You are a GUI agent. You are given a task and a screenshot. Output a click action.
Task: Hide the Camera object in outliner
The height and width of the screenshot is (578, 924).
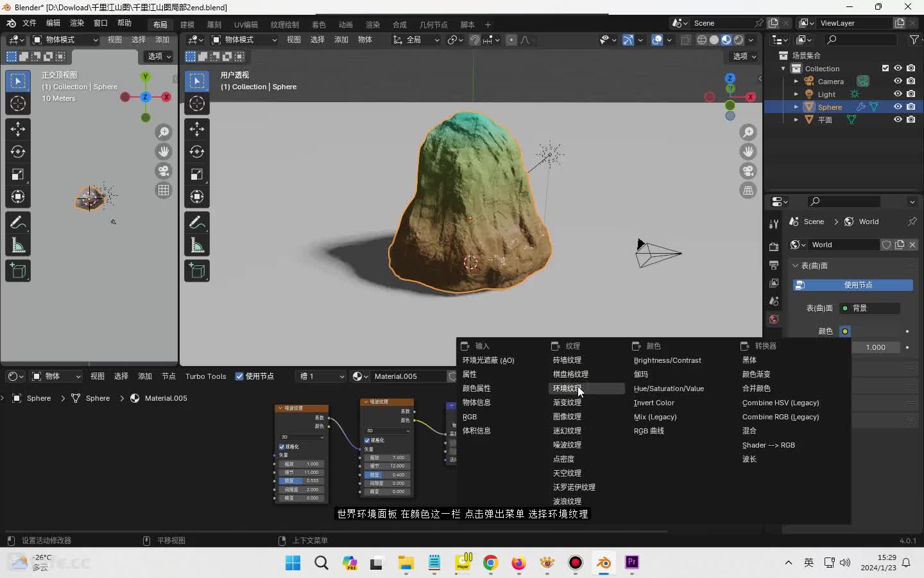898,81
